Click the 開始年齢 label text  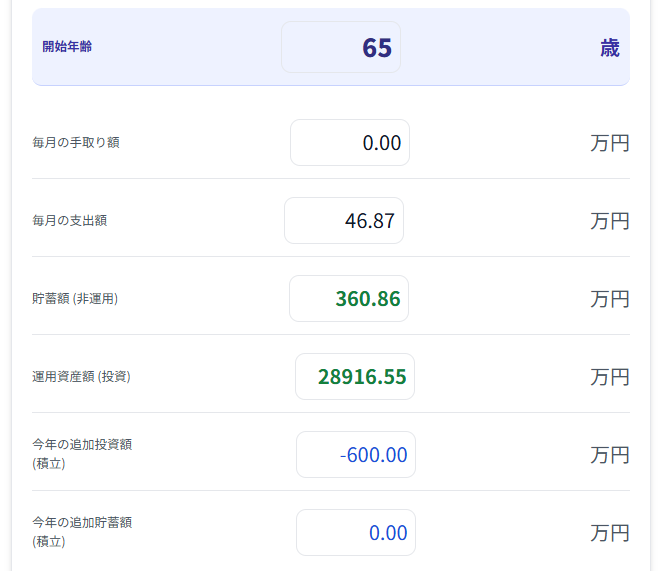tap(67, 47)
